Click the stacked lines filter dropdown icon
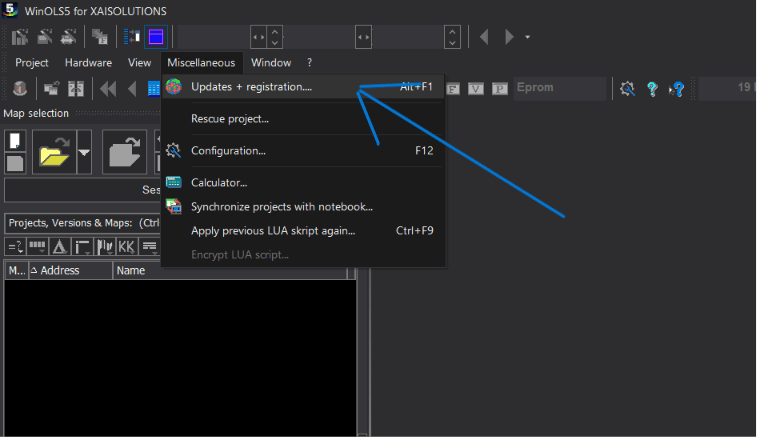The image size is (757, 437). point(149,247)
